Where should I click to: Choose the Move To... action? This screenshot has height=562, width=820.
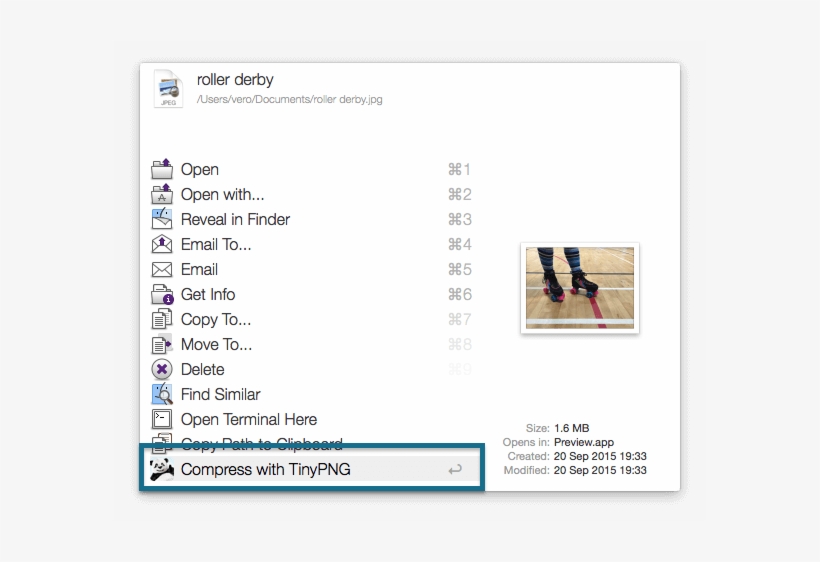[312, 345]
